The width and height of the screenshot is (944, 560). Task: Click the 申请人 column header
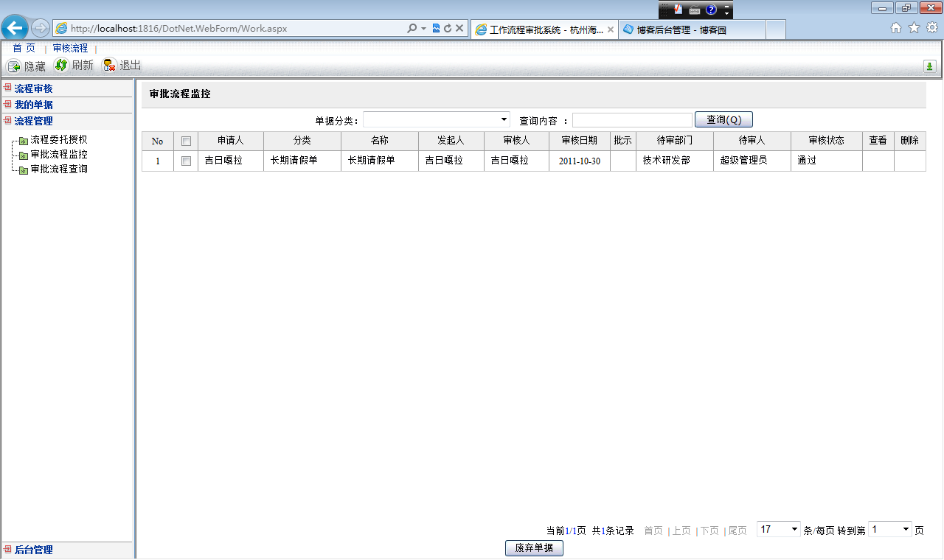(231, 141)
